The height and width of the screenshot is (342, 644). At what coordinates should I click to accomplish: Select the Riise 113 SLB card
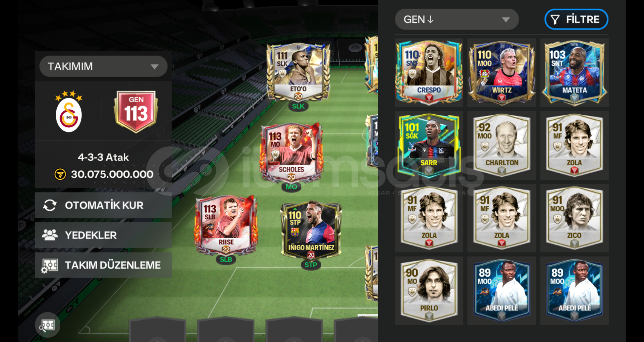click(x=226, y=225)
